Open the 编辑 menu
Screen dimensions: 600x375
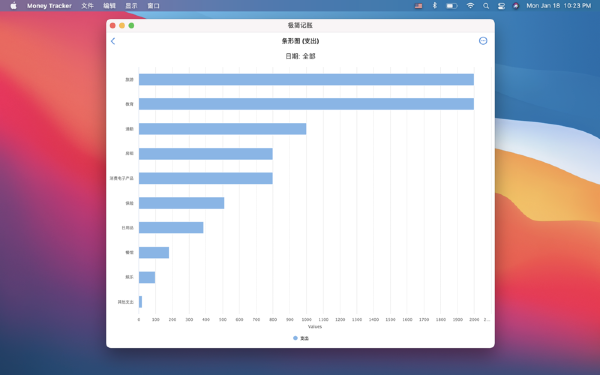[109, 6]
